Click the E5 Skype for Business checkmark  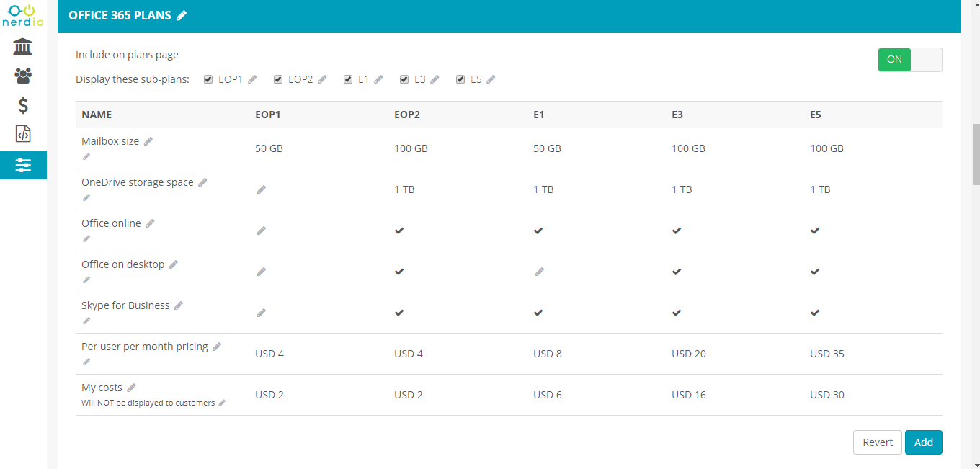pyautogui.click(x=815, y=313)
